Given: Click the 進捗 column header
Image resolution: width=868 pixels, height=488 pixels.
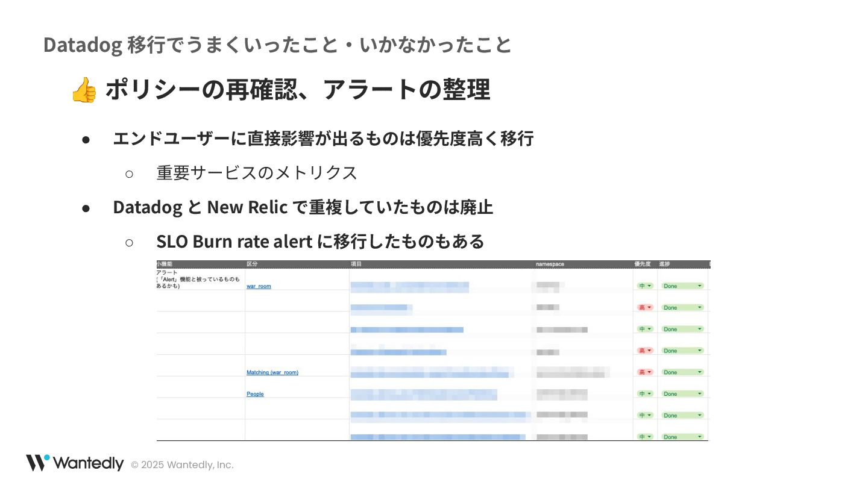Looking at the screenshot, I should click(664, 264).
